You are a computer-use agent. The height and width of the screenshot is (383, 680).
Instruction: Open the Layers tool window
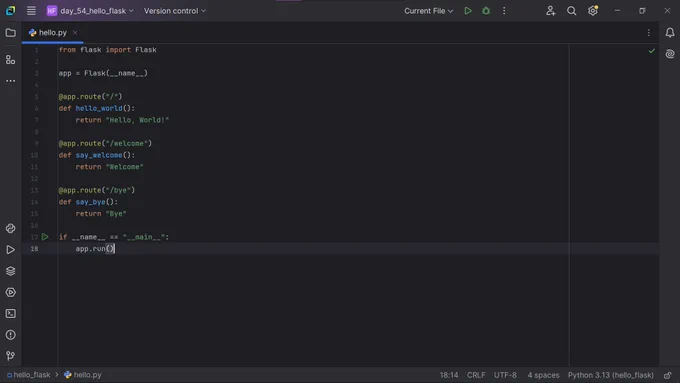pos(10,271)
